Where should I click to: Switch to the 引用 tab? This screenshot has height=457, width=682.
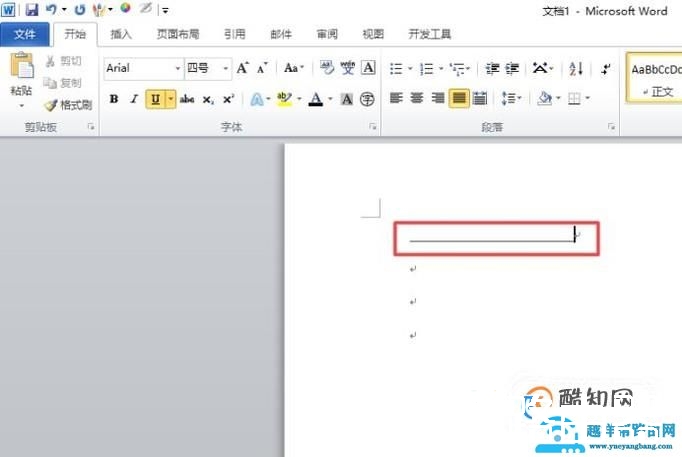tap(235, 34)
